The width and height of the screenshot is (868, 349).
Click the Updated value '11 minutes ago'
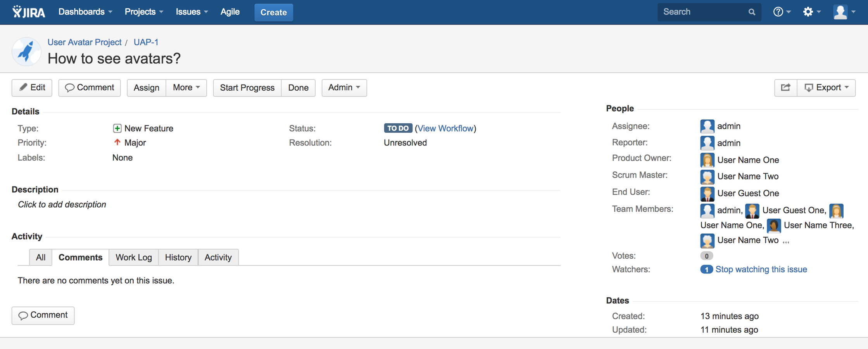click(x=729, y=330)
